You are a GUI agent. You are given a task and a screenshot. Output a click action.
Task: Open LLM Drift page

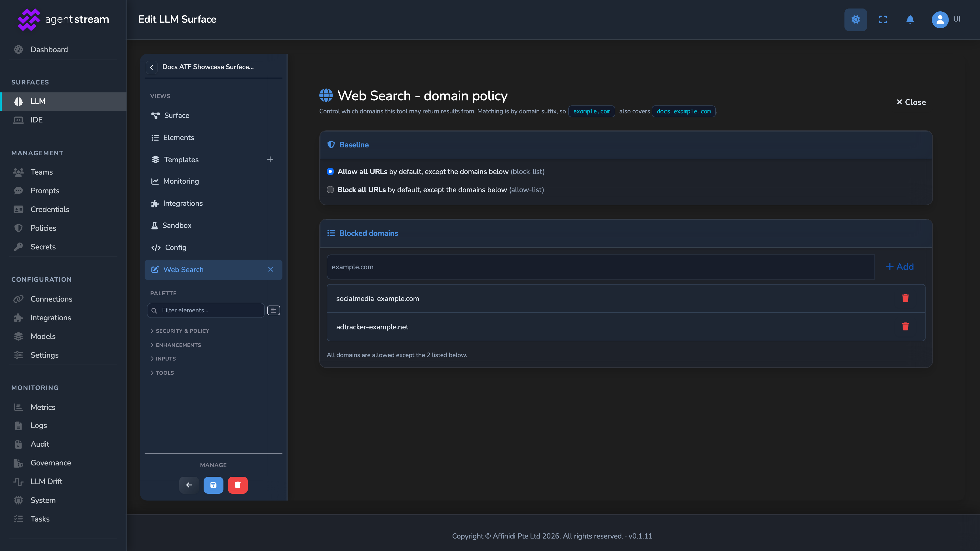(x=63, y=481)
